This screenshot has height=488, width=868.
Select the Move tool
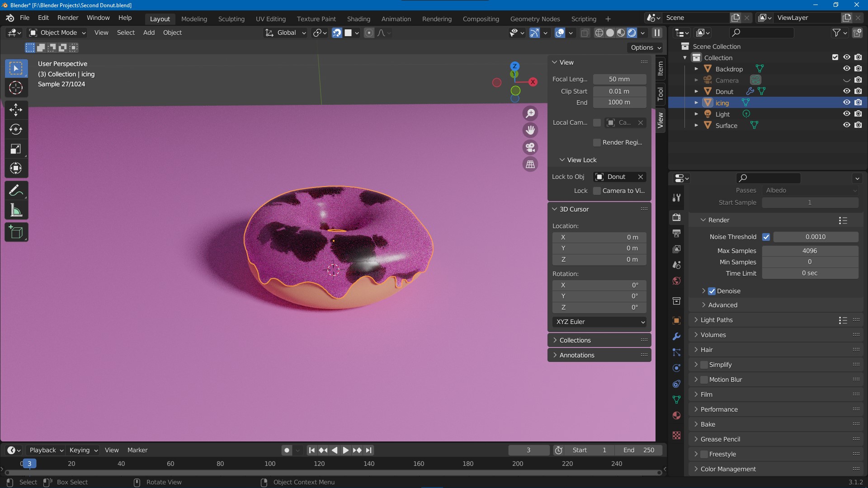click(x=15, y=109)
